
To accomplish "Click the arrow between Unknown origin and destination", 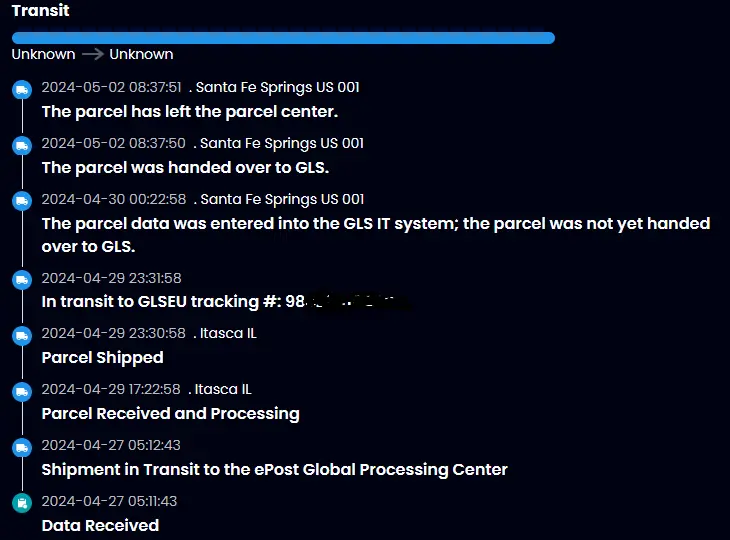I will (92, 54).
